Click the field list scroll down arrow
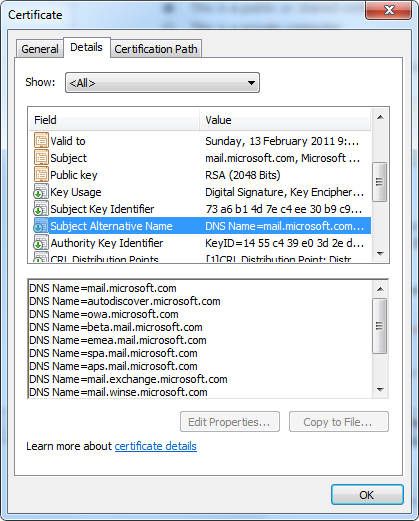 click(x=380, y=254)
